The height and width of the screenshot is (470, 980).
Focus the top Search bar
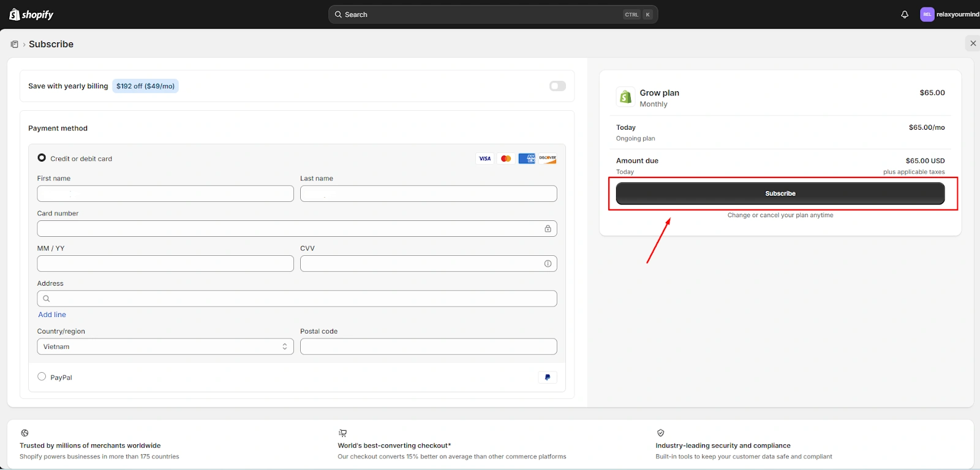pos(493,15)
